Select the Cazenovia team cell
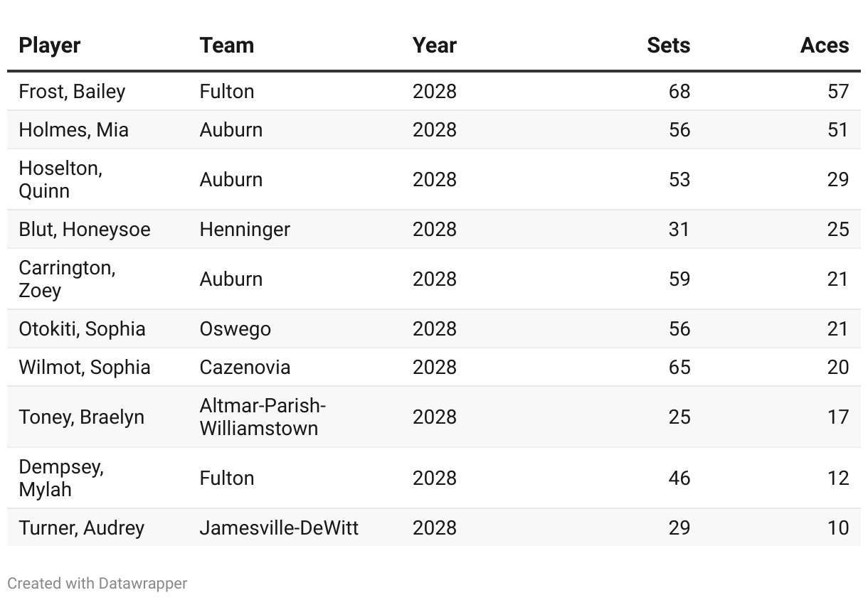Image resolution: width=868 pixels, height=600 pixels. [245, 368]
